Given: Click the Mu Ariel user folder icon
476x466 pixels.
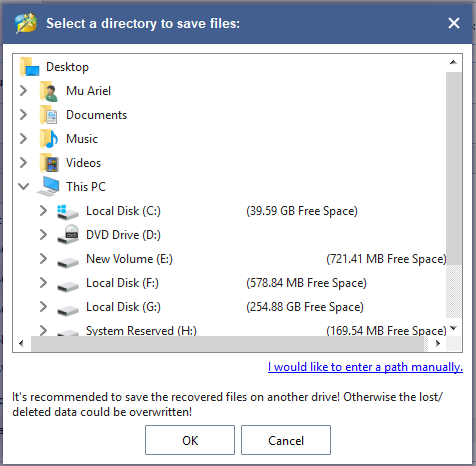Looking at the screenshot, I should (49, 91).
